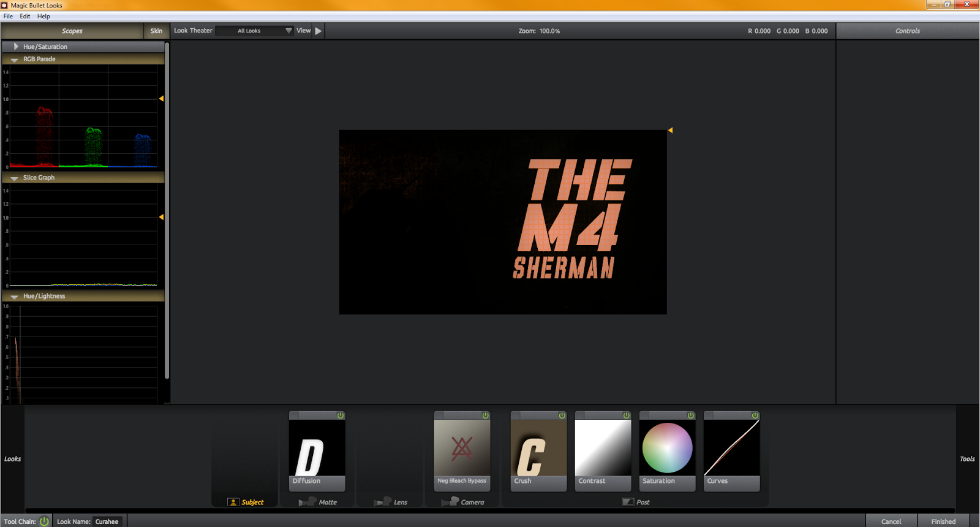Click the RGB Parade orange level marker

click(161, 99)
